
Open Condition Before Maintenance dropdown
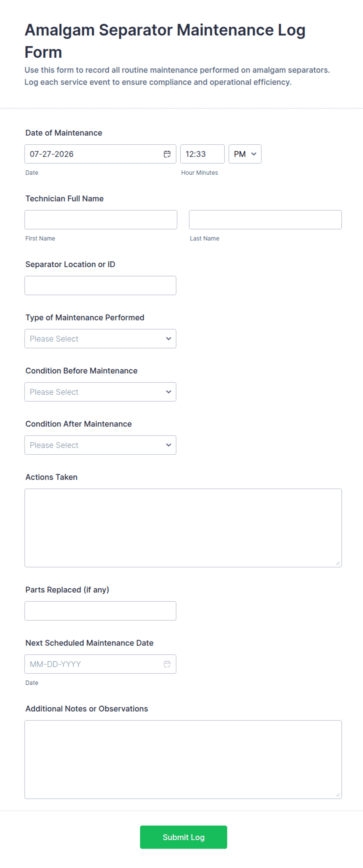point(100,392)
